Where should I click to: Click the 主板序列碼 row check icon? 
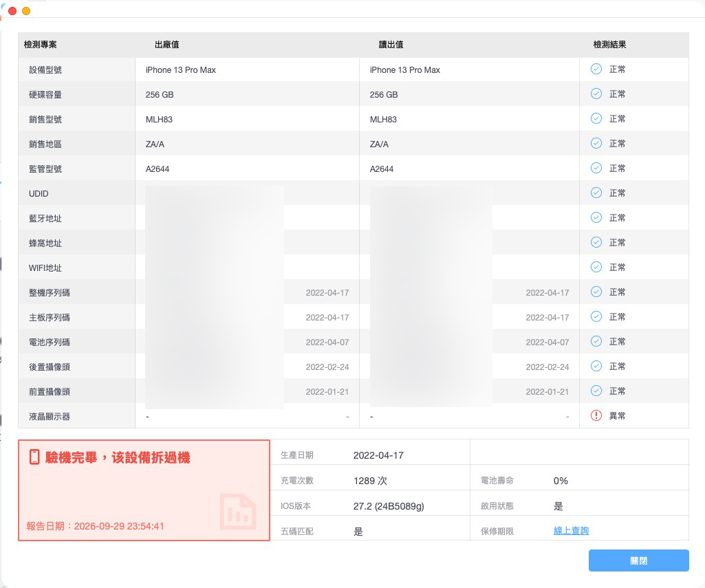click(596, 316)
